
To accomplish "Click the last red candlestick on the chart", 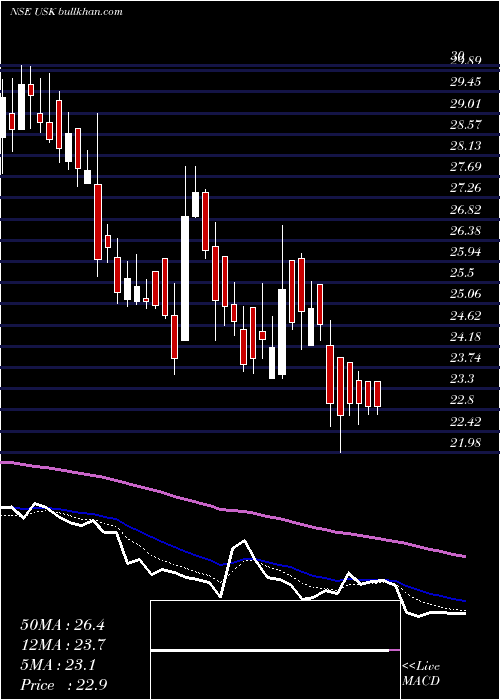I will click(x=377, y=394).
